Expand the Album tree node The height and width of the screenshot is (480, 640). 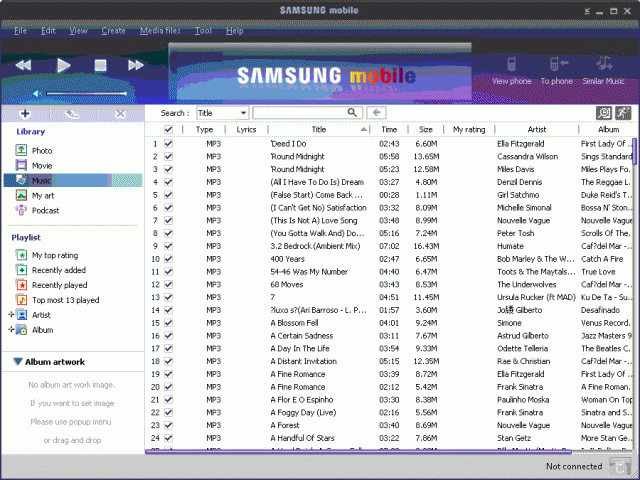[x=11, y=329]
